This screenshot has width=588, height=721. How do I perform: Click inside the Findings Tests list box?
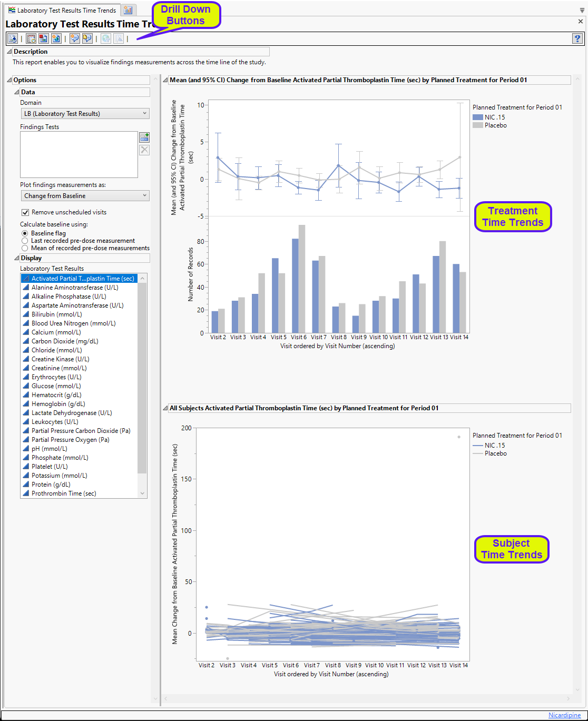79,154
